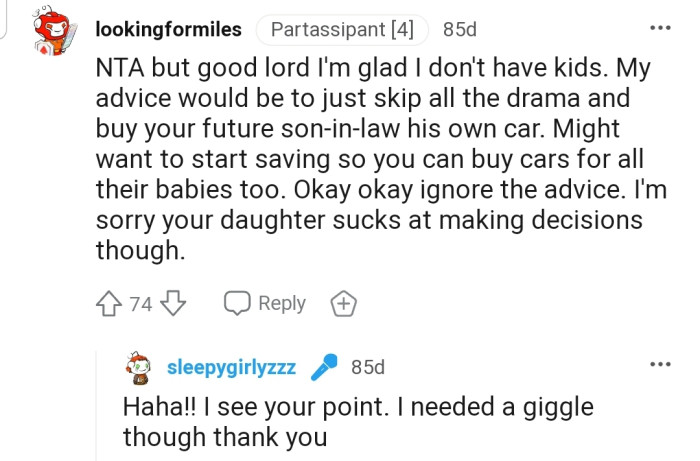The image size is (700, 461).
Task: Click the award plus icon
Action: (x=342, y=303)
